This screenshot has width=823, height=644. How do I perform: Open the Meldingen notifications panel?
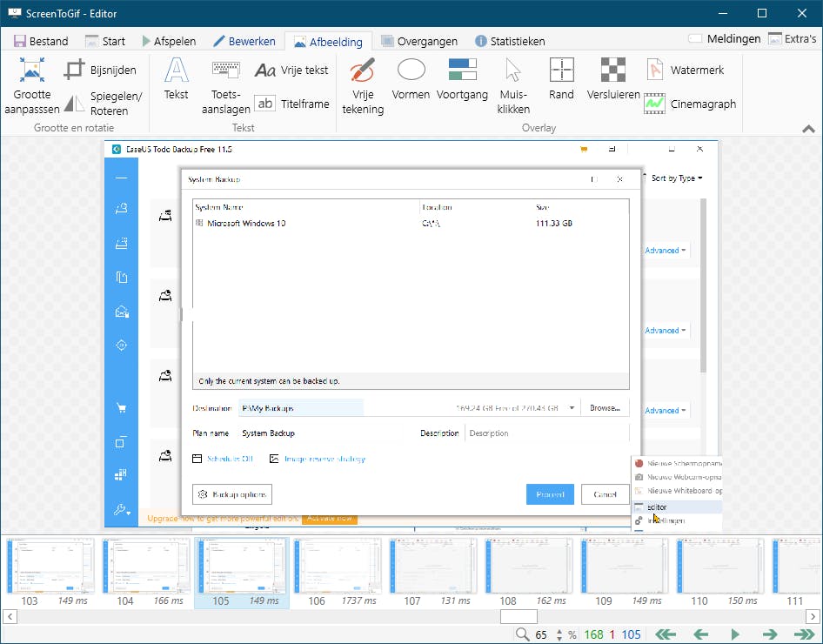(726, 38)
